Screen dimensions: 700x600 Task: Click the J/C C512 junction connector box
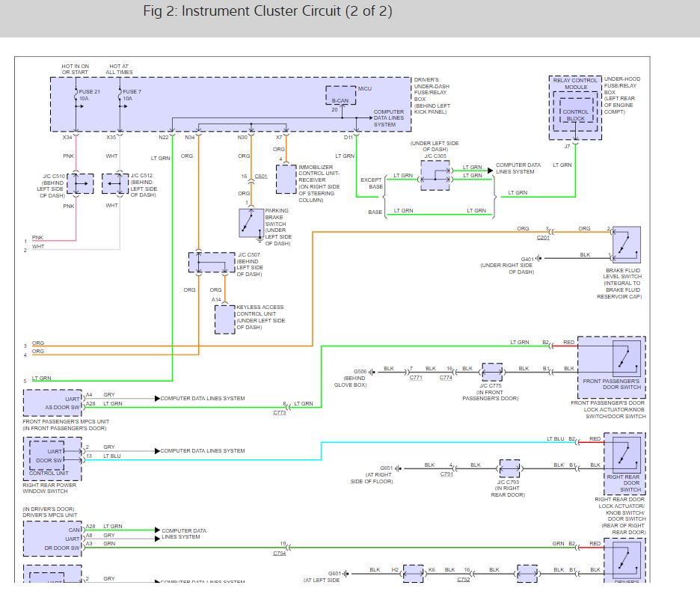(x=115, y=183)
